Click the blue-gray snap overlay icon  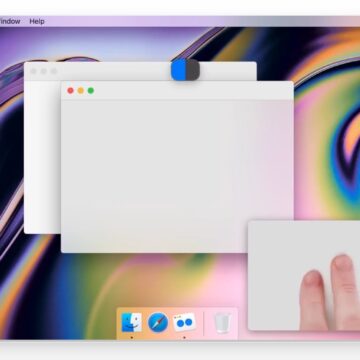[185, 70]
